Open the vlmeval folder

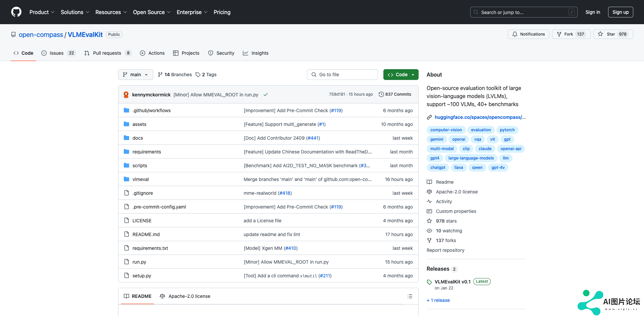point(141,179)
